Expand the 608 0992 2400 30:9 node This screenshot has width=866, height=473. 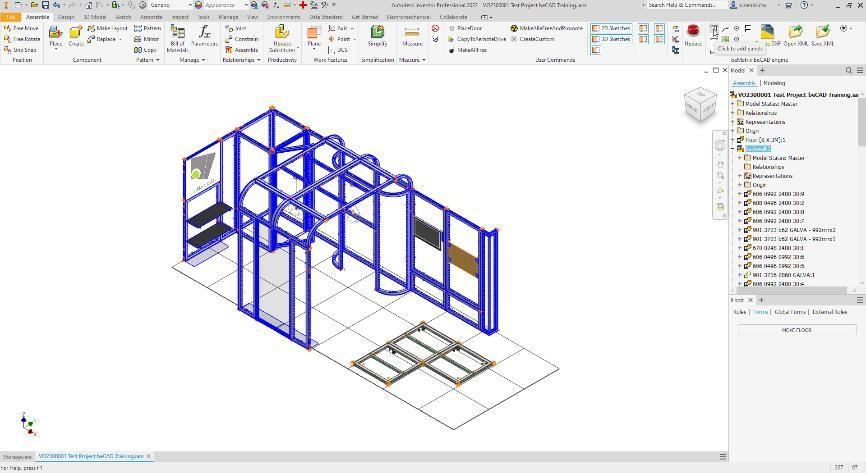point(740,194)
